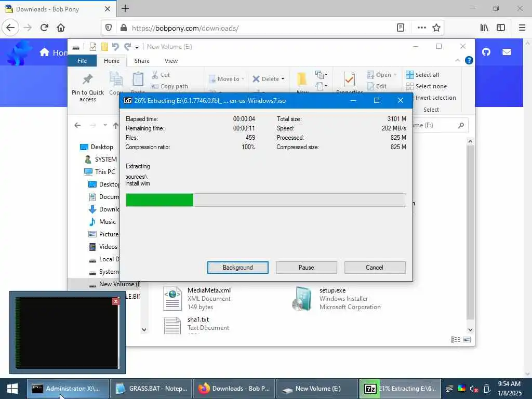This screenshot has width=532, height=399.
Task: Open Firefox page actions menu
Action: pos(421,28)
